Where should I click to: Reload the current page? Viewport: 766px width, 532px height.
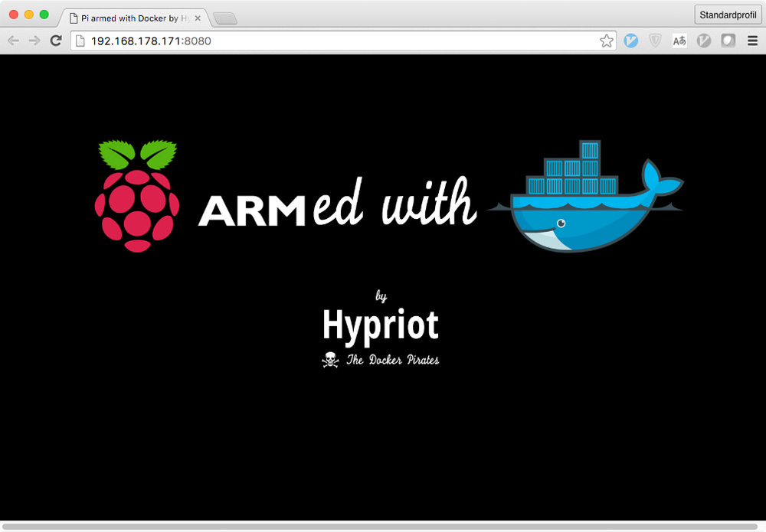click(x=55, y=41)
